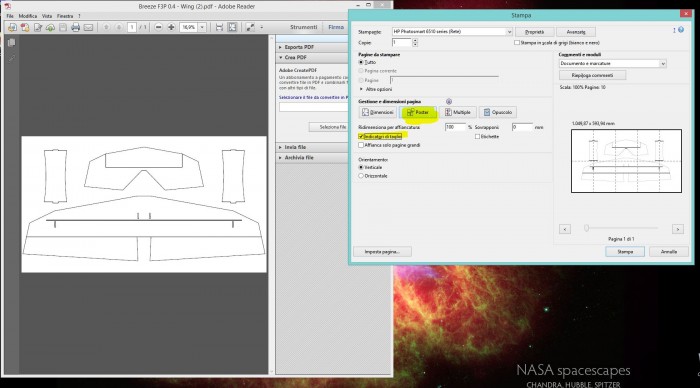Click the Copie number input field
Viewport: 700px width, 388px height.
click(x=401, y=43)
